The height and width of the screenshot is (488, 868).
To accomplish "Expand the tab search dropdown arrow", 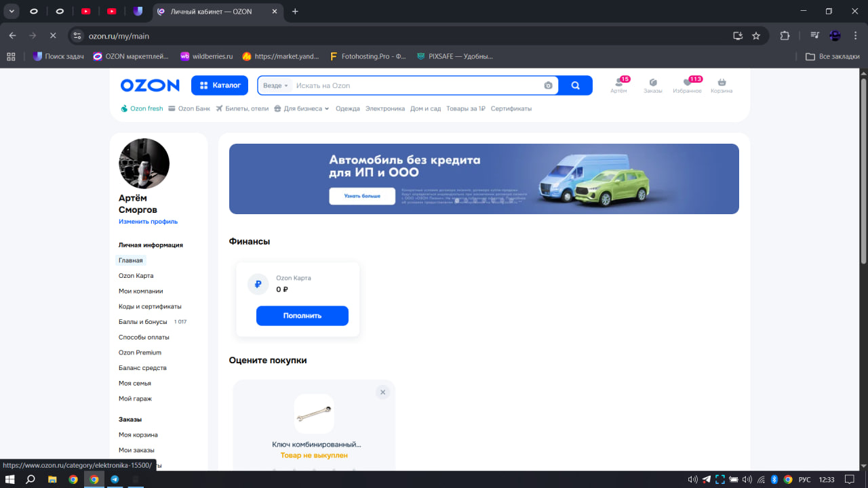I will 12,12.
